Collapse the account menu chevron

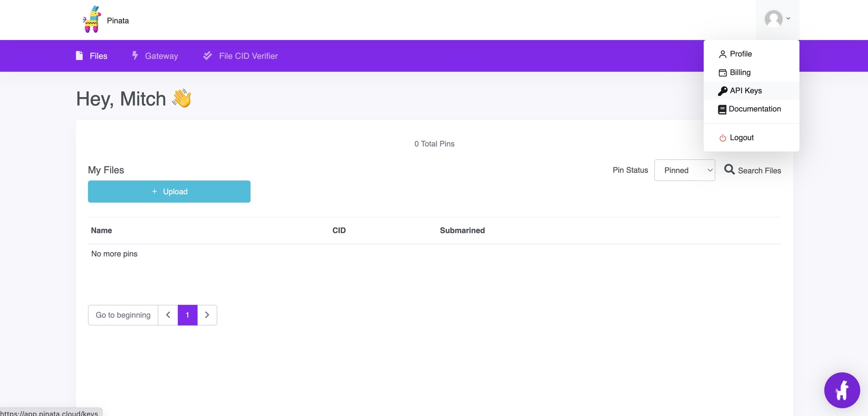click(x=788, y=18)
